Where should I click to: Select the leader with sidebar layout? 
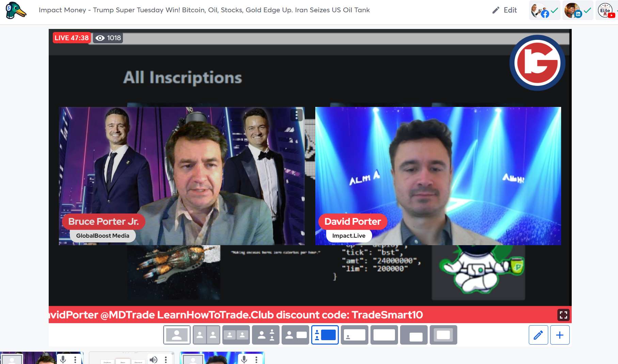tap(266, 335)
